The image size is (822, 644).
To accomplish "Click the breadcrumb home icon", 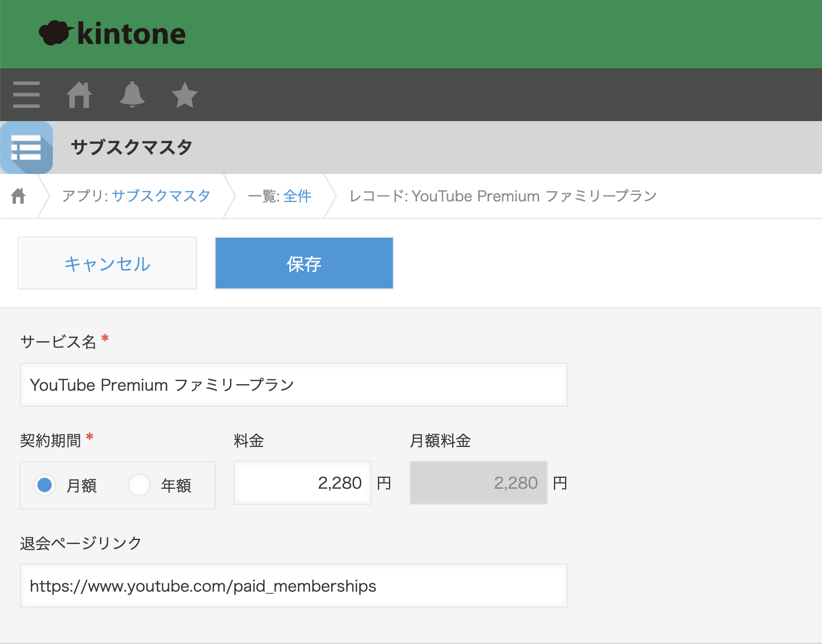I will (18, 196).
